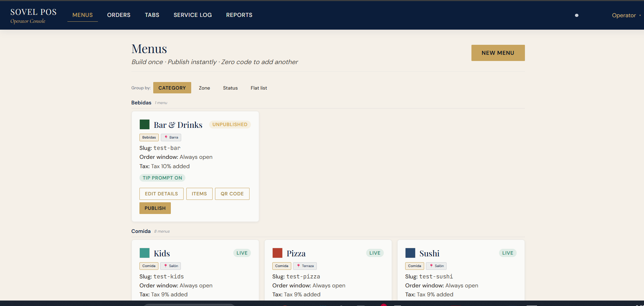
Task: Open the Kids menu title
Action: coord(162,253)
